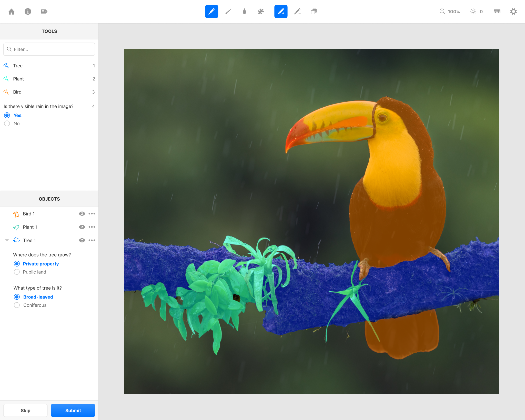Click the Skip button

point(25,411)
